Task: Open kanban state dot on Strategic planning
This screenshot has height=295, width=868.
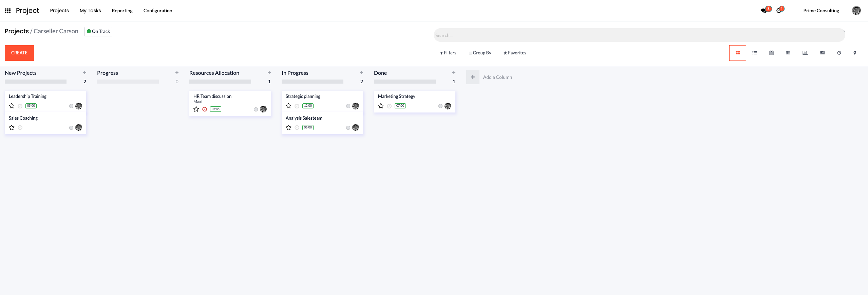Action: point(348,106)
